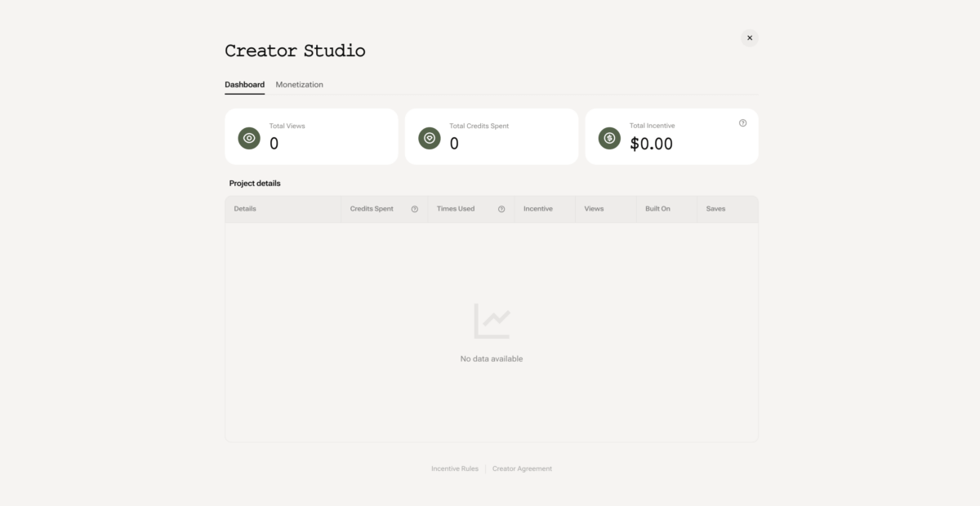Image resolution: width=980 pixels, height=506 pixels.
Task: Click the Built On column header
Action: [x=657, y=209]
